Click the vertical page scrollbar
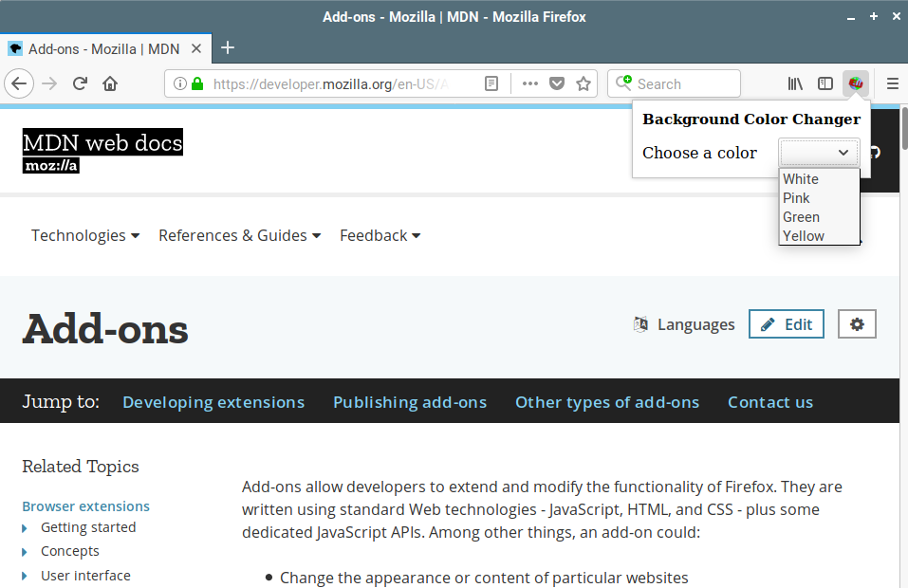 (x=904, y=129)
